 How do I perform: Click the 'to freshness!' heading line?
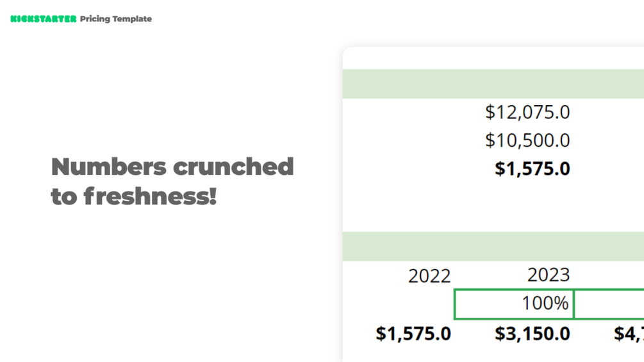tap(134, 196)
